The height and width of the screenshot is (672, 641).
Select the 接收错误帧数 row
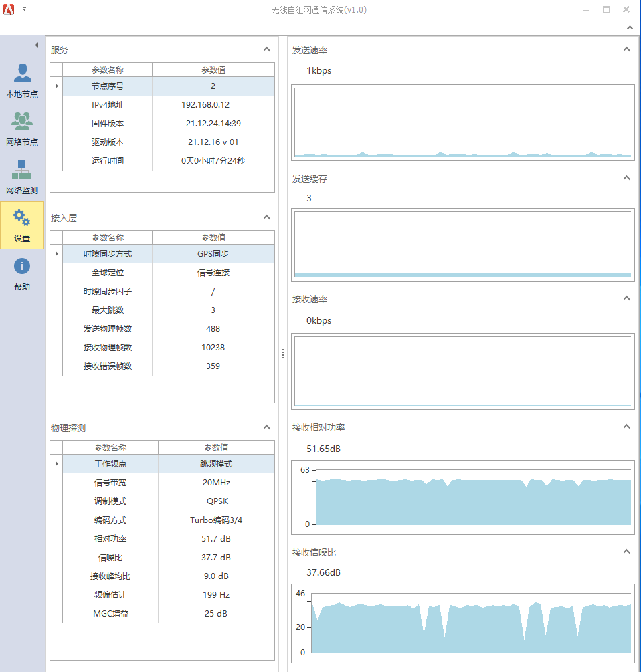169,366
